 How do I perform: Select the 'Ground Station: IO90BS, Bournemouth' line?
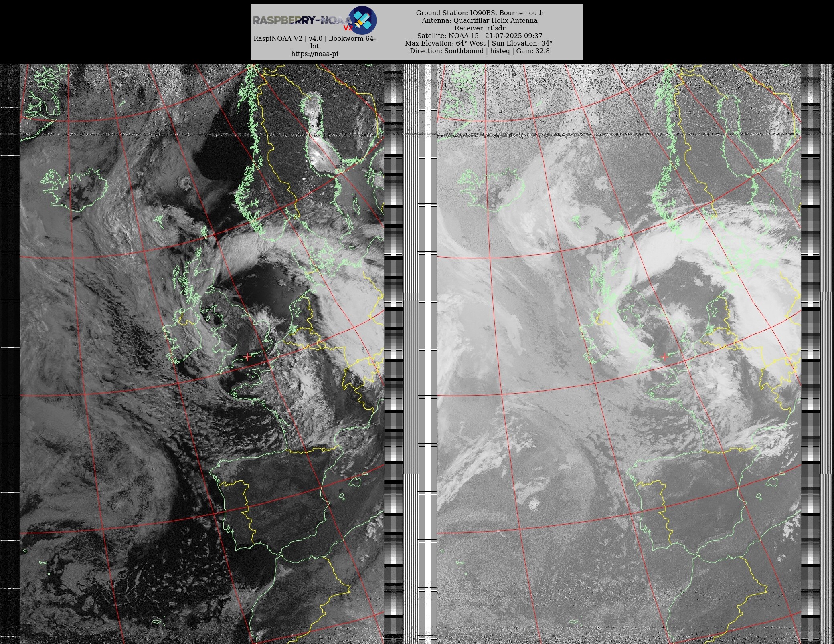coord(480,13)
